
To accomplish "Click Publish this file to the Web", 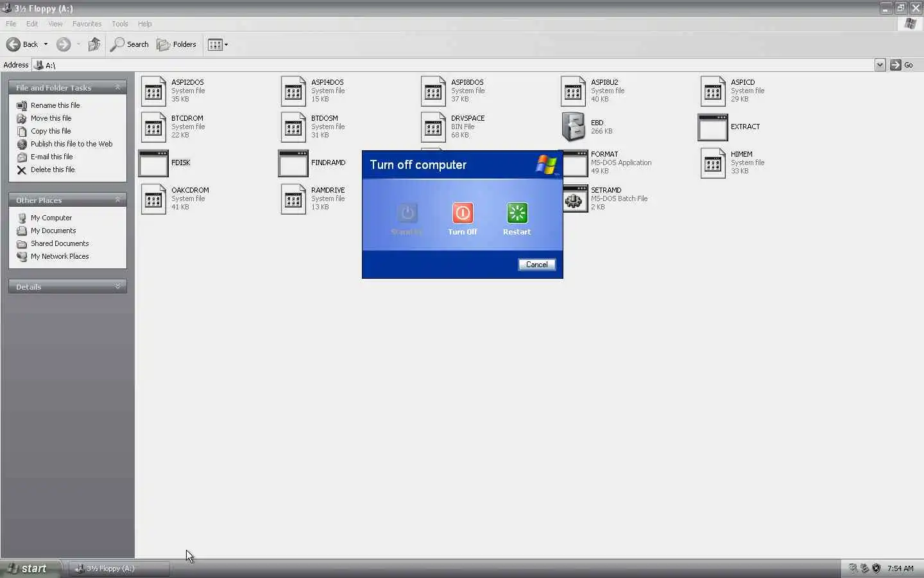I will click(72, 144).
